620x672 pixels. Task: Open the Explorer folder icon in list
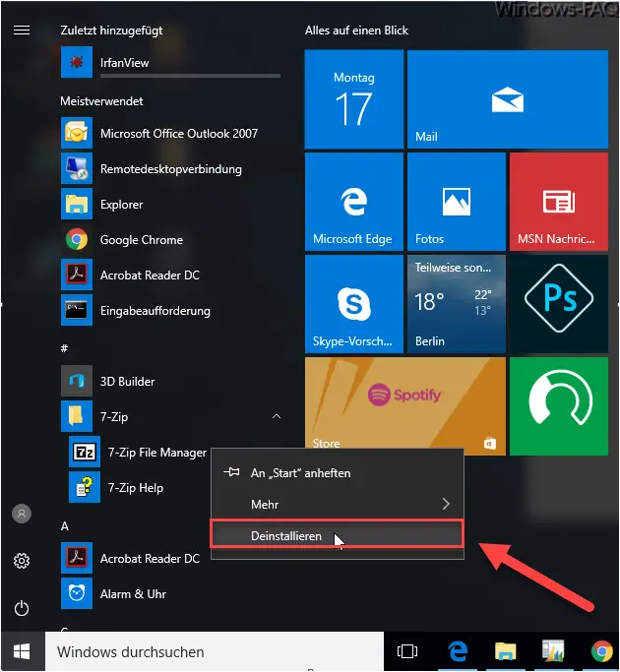[77, 204]
